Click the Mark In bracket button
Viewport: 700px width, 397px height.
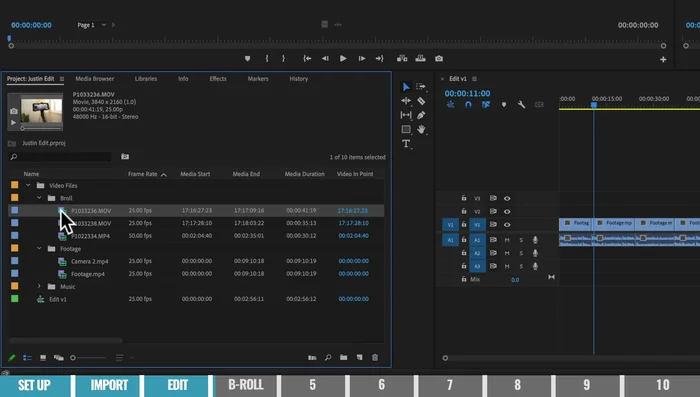[267, 59]
